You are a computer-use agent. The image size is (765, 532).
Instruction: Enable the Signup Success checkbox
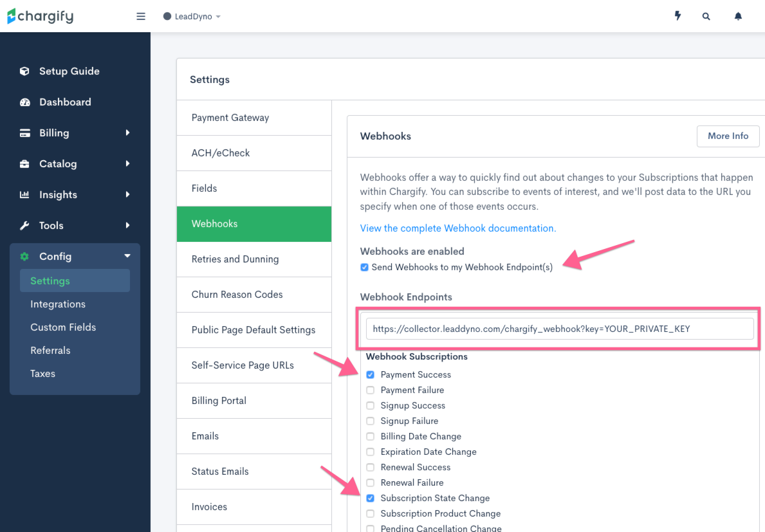pyautogui.click(x=371, y=406)
